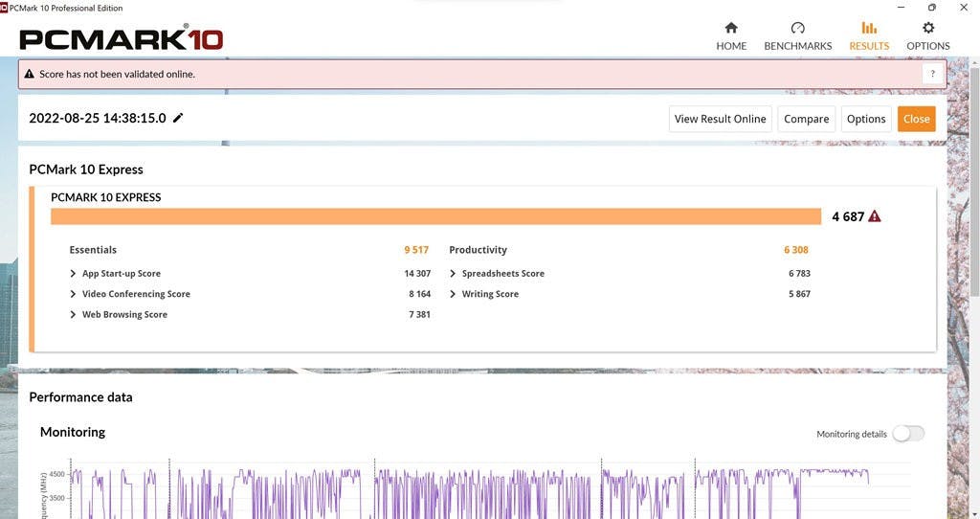Click the Video Conferencing value 8 164
The image size is (980, 519).
(x=420, y=294)
